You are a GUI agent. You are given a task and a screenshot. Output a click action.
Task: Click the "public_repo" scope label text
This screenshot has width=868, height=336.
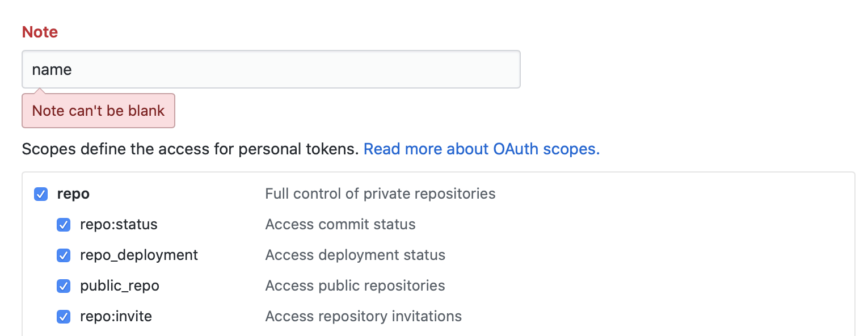pos(120,285)
